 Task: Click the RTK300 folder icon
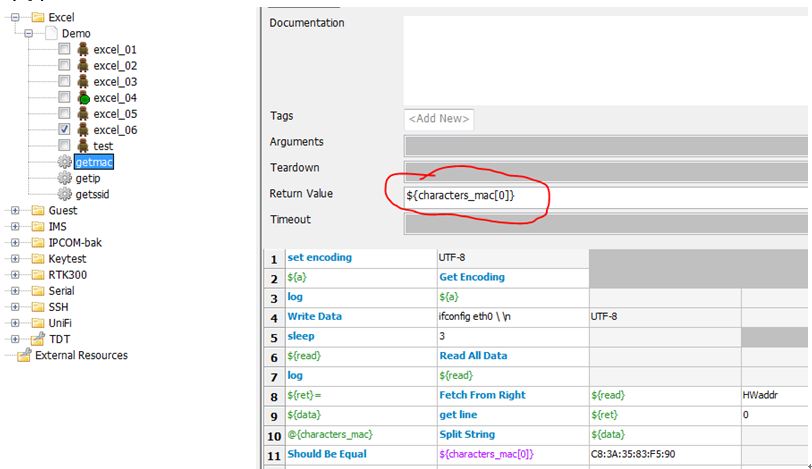click(x=38, y=275)
